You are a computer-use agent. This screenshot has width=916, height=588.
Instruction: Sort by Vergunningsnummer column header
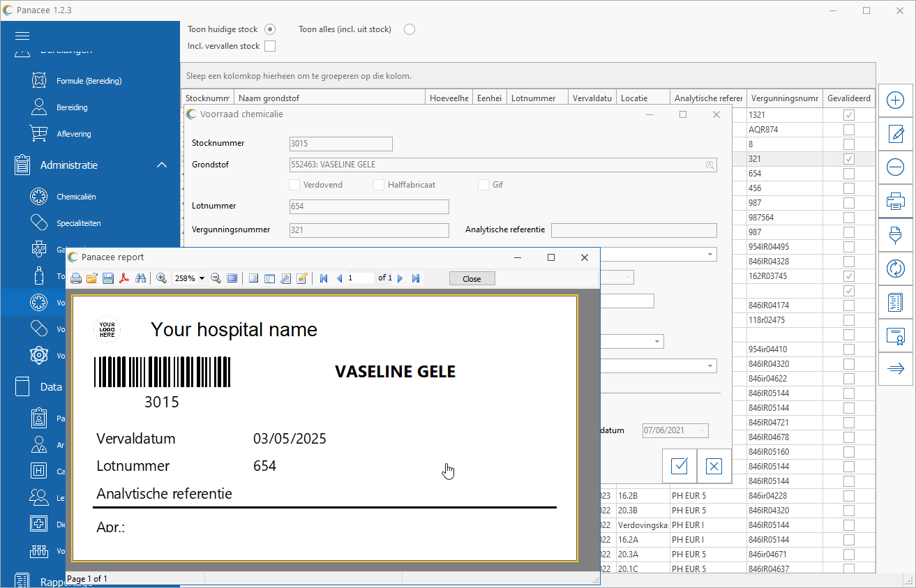coord(785,98)
